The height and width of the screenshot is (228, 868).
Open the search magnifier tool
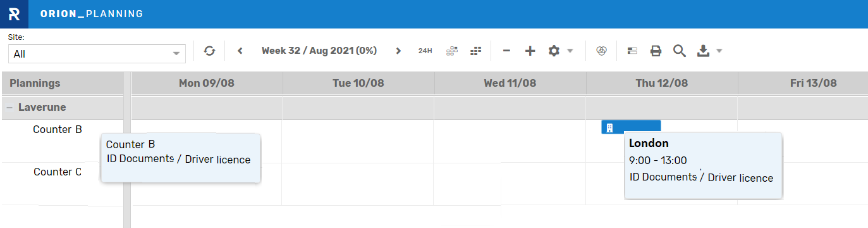680,51
